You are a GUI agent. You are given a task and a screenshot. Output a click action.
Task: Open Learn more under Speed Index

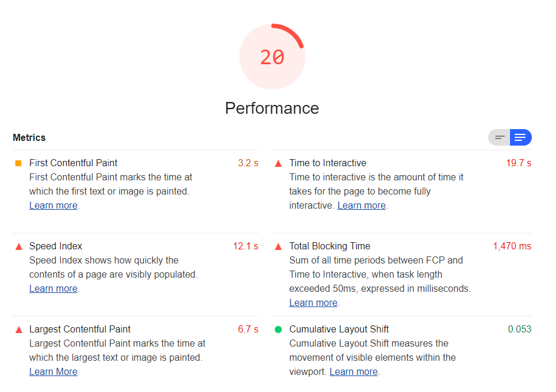(x=53, y=288)
